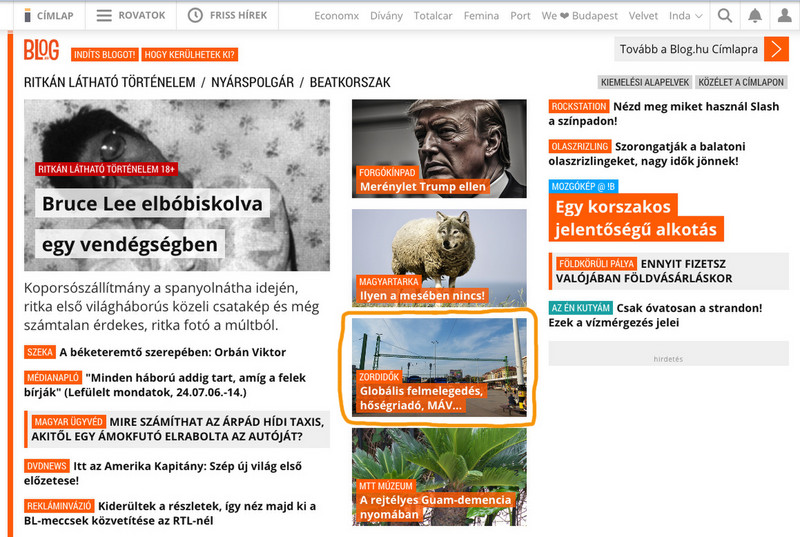800x537 pixels.
Task: Click the MTT Múzeum blog tag
Action: pos(385,486)
